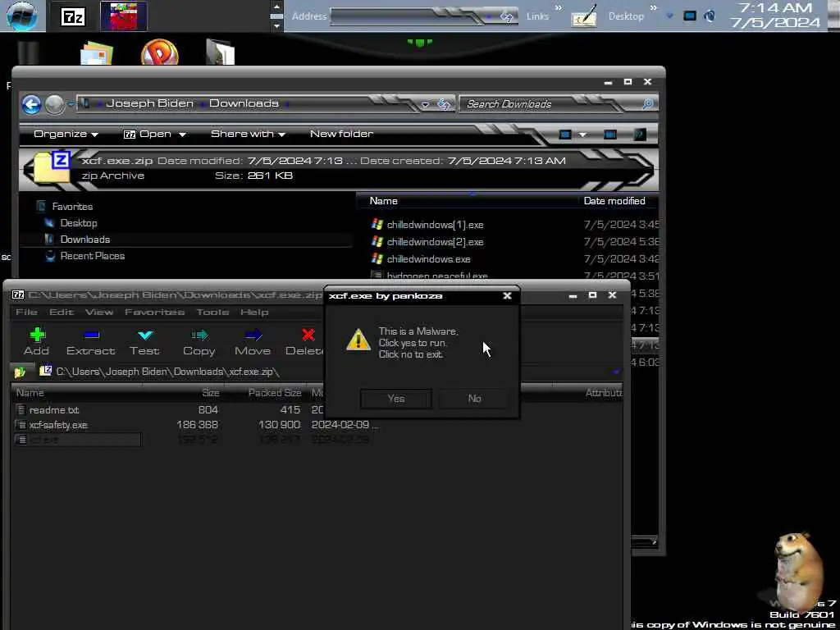Select Recent Places in the navigation pane
840x630 pixels.
pyautogui.click(x=92, y=256)
